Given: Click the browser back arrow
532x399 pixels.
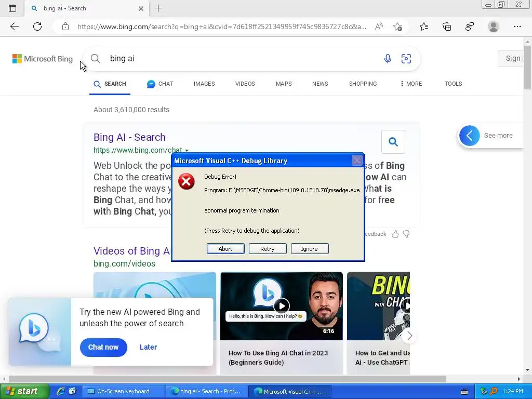Looking at the screenshot, I should coord(14,26).
